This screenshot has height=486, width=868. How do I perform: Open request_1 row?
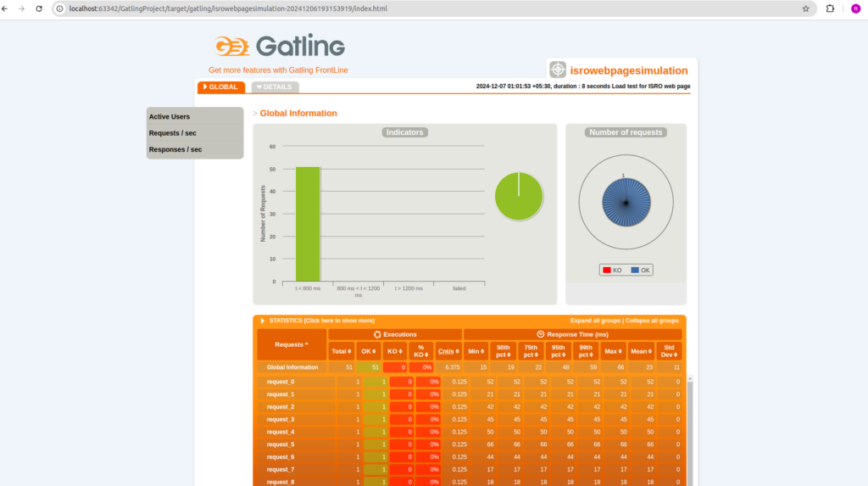pos(470,394)
